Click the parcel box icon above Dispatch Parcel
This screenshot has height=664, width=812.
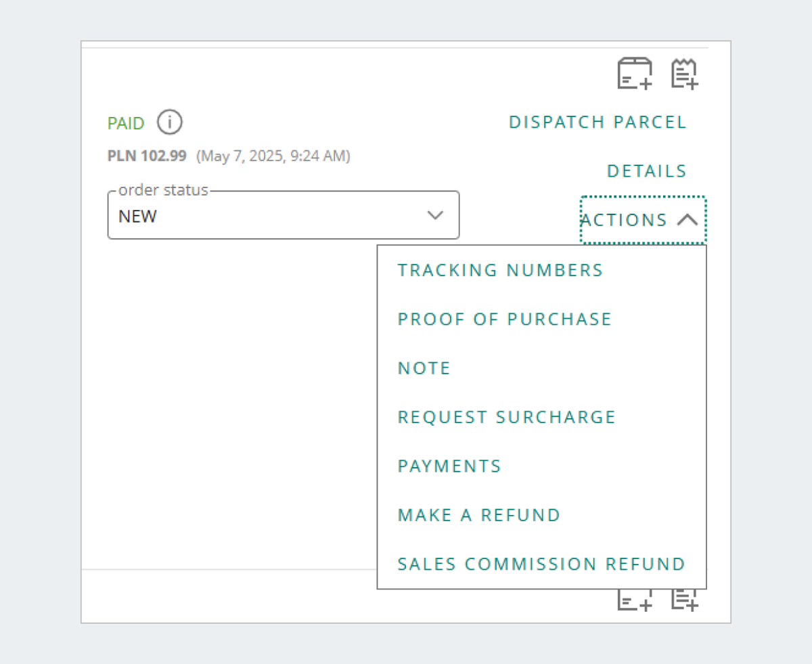tap(635, 74)
